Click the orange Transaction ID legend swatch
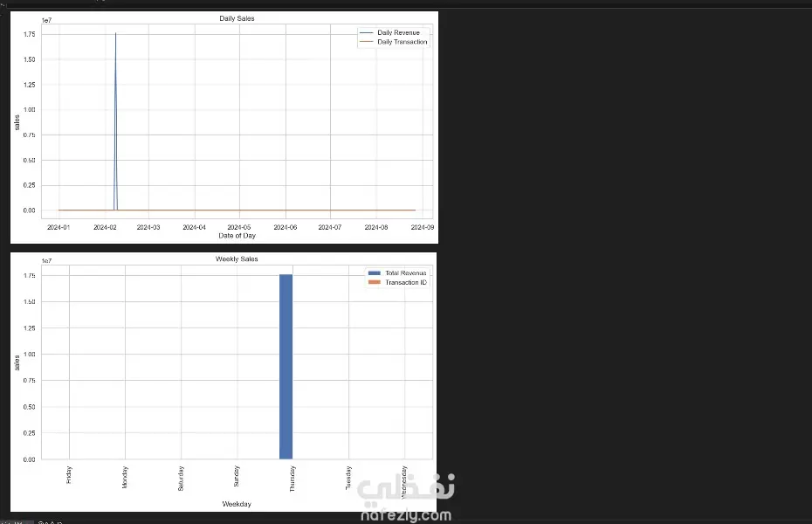This screenshot has height=524, width=812. pyautogui.click(x=374, y=282)
